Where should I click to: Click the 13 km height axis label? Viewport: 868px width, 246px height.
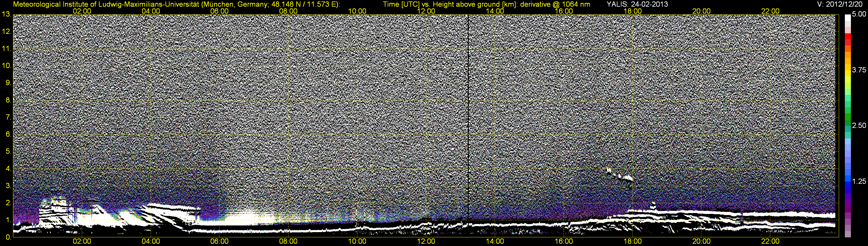pyautogui.click(x=6, y=14)
